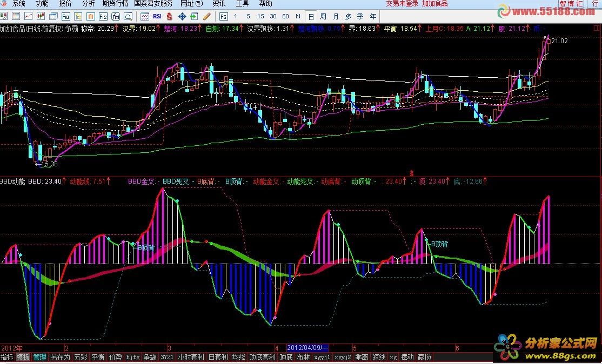Screen dimensions: 602x364
Task: Open the 帮助 menu
Action: (x=265, y=3)
